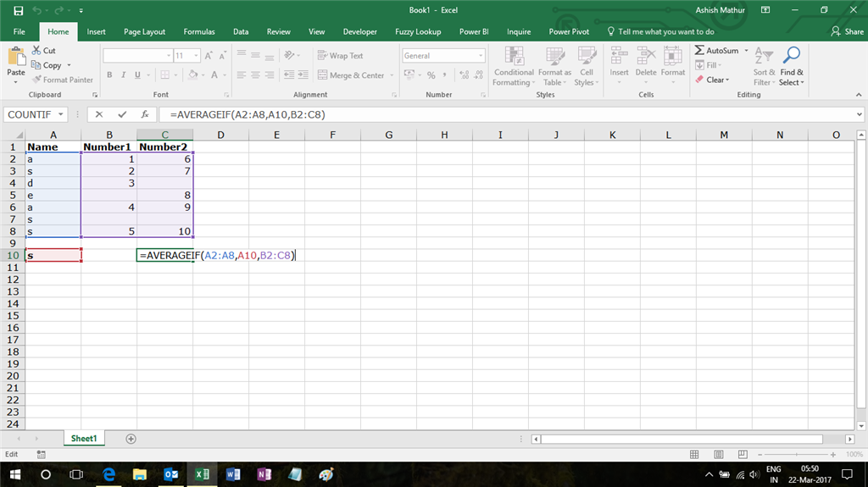This screenshot has width=868, height=487.
Task: Toggle Italic formatting
Action: (124, 75)
